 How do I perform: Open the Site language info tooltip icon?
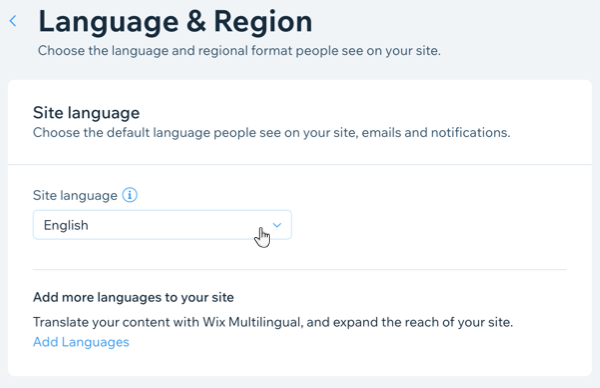(130, 195)
